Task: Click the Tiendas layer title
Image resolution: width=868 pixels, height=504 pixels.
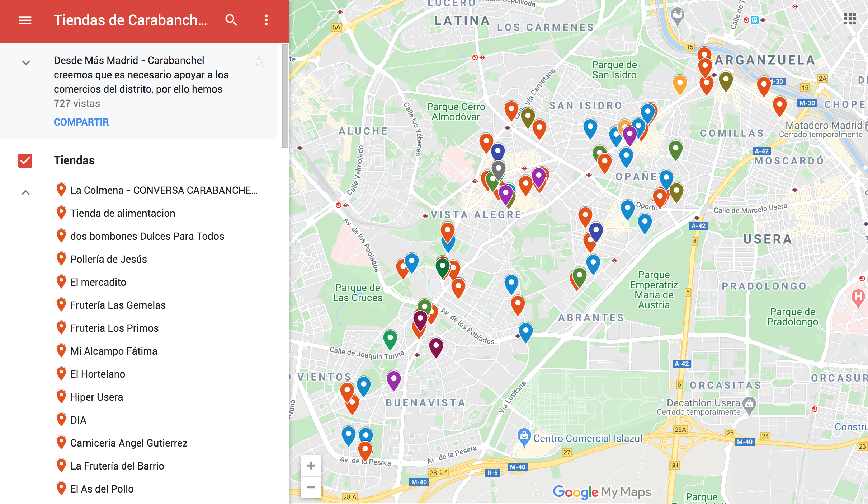Action: [x=74, y=160]
